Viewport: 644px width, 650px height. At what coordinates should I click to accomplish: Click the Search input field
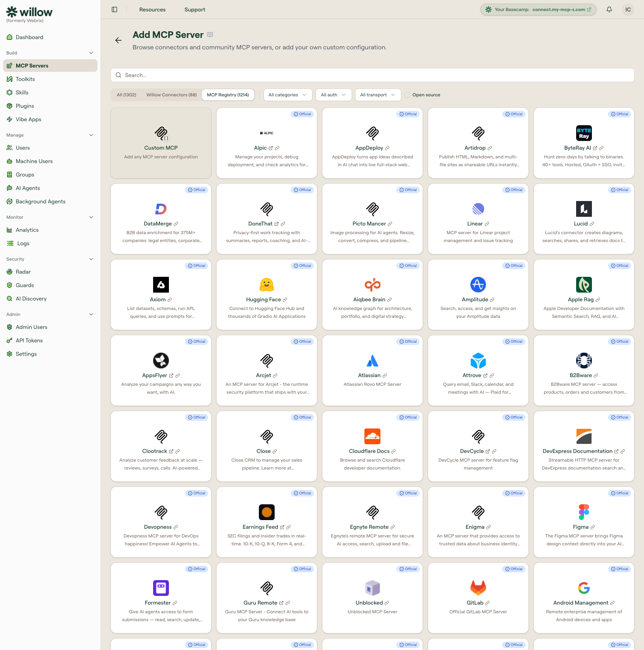(x=372, y=75)
